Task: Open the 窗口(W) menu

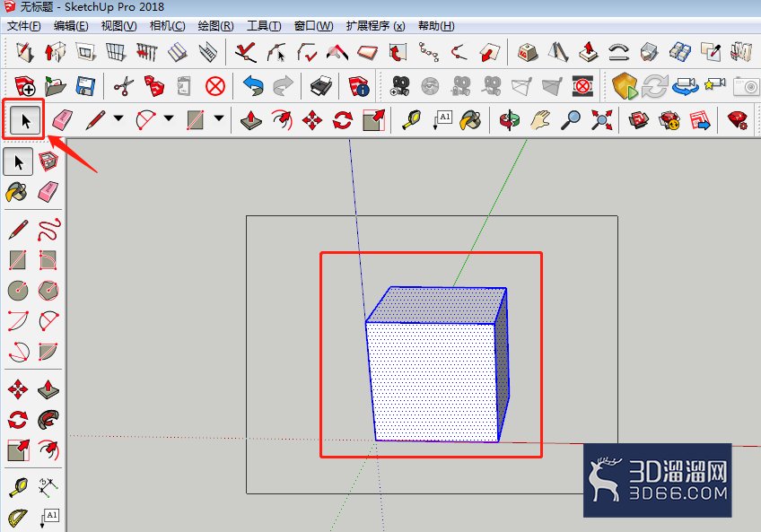Action: coord(313,26)
